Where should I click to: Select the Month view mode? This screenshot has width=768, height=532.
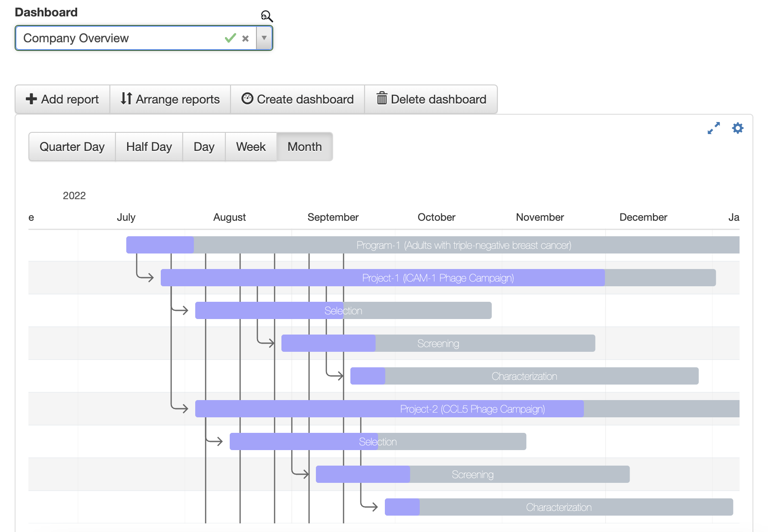tap(304, 147)
